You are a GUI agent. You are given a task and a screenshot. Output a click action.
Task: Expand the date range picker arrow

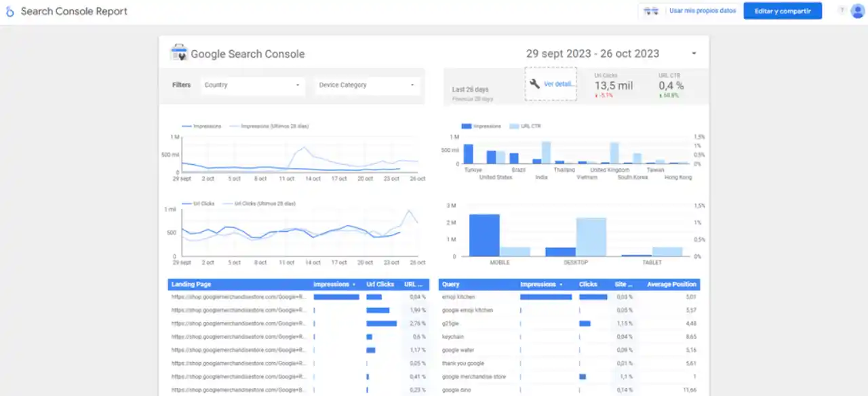[694, 53]
